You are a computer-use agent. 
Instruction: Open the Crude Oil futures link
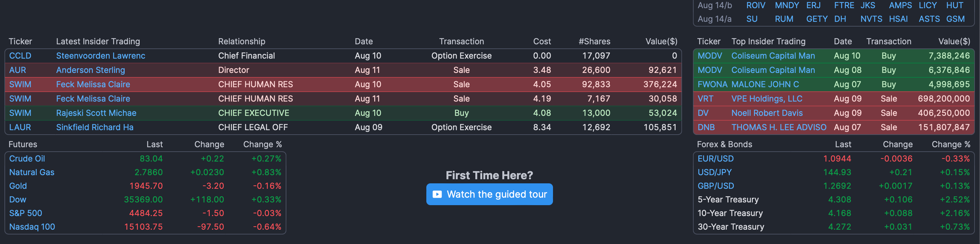coord(27,158)
